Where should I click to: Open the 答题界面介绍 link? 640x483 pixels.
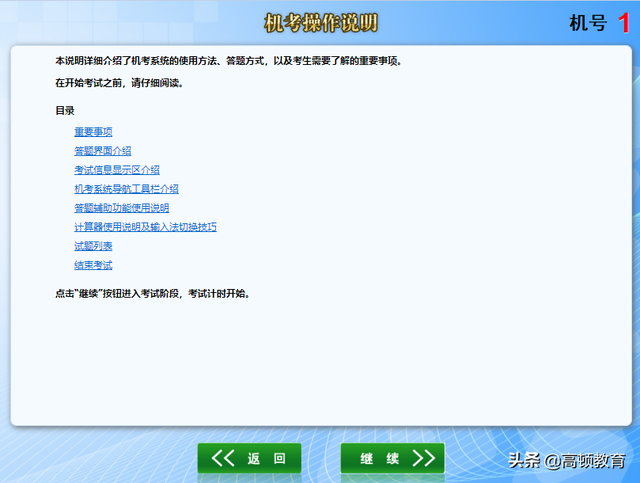click(x=102, y=151)
